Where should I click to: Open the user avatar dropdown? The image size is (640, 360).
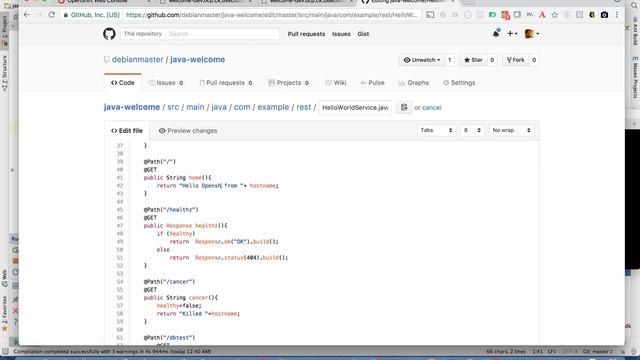(x=532, y=34)
